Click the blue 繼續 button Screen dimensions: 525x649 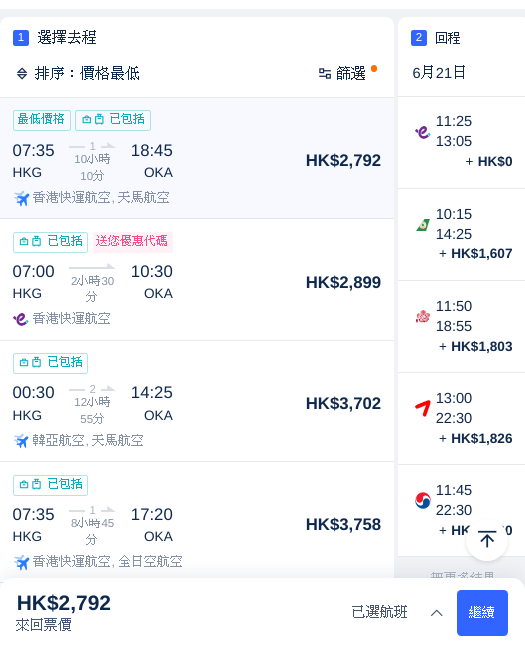point(482,613)
